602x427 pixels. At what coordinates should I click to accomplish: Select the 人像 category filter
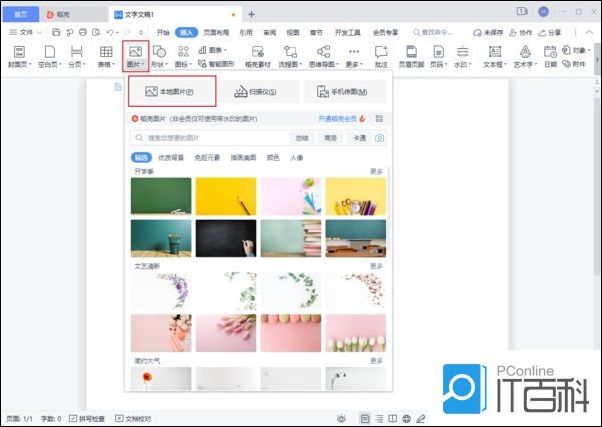[x=297, y=157]
